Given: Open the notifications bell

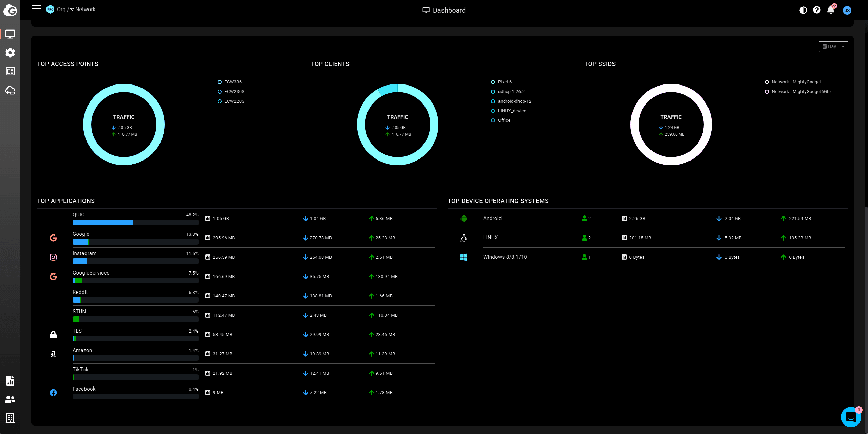Looking at the screenshot, I should pos(831,10).
